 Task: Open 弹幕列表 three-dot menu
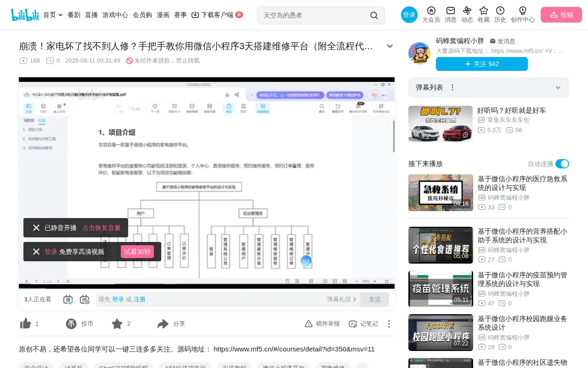coord(452,87)
